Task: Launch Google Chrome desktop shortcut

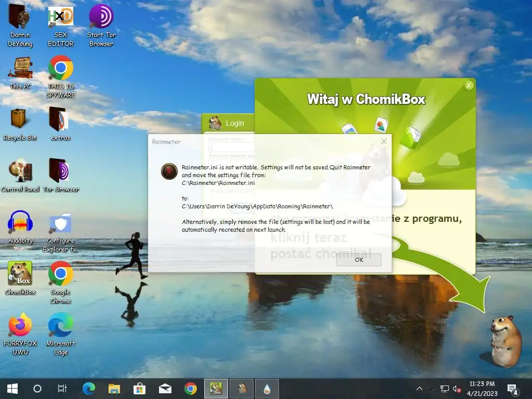Action: (x=60, y=283)
